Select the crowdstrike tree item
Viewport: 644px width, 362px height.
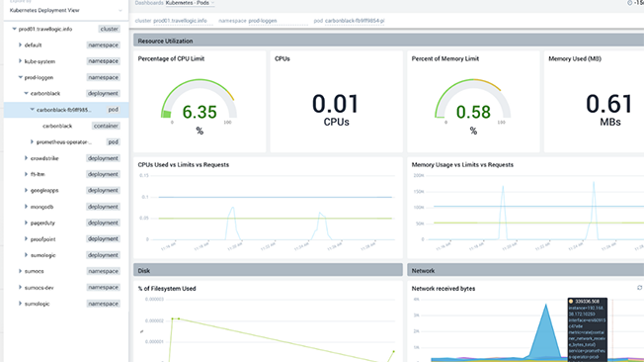click(x=44, y=158)
